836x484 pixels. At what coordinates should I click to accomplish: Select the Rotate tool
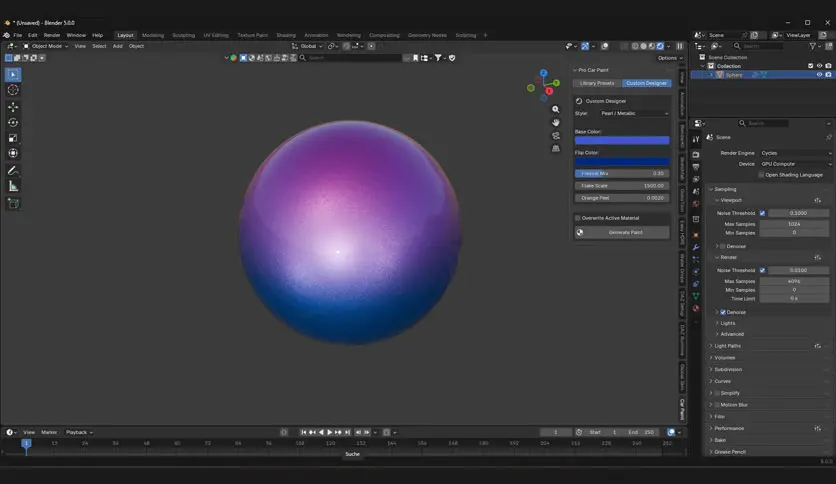click(13, 123)
